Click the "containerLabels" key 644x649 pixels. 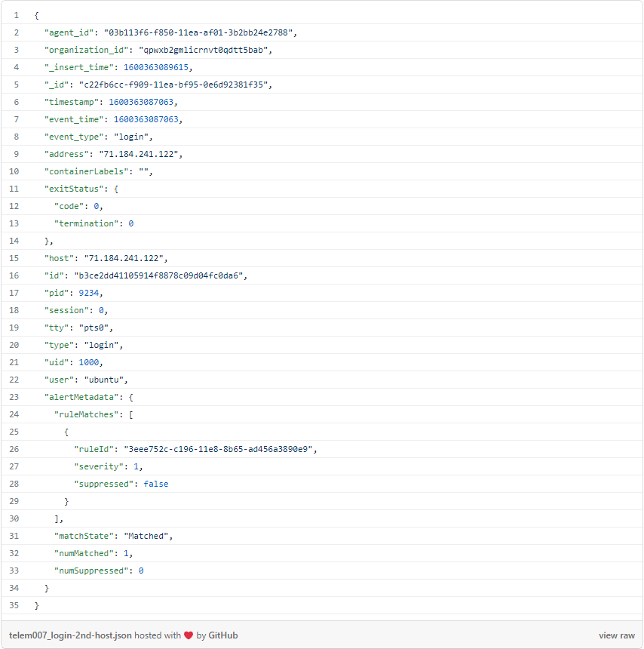[x=87, y=172]
